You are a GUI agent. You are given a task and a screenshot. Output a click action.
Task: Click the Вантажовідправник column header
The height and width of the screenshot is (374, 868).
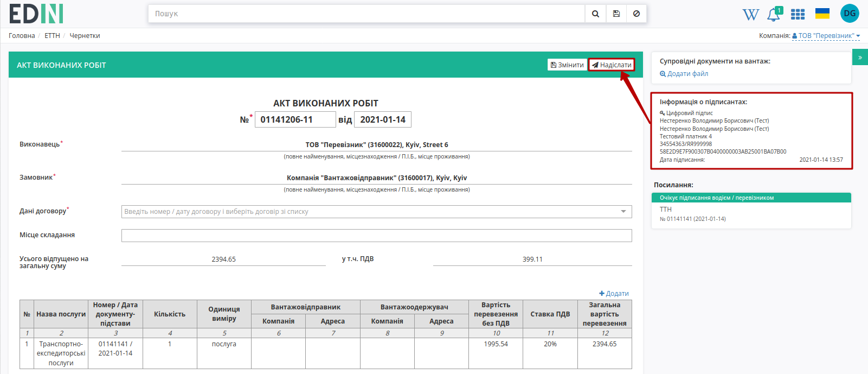pos(306,307)
